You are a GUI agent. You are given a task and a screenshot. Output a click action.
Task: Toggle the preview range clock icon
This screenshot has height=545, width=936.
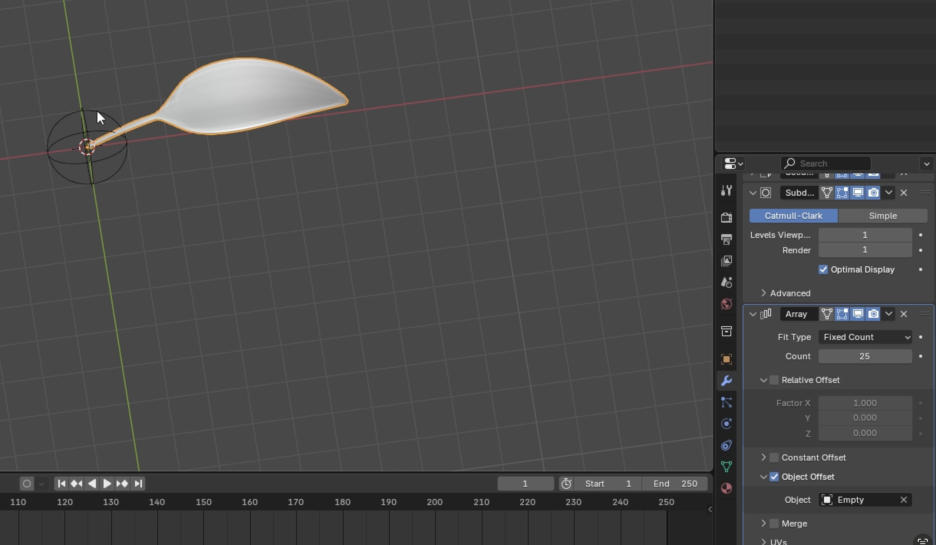pyautogui.click(x=566, y=484)
